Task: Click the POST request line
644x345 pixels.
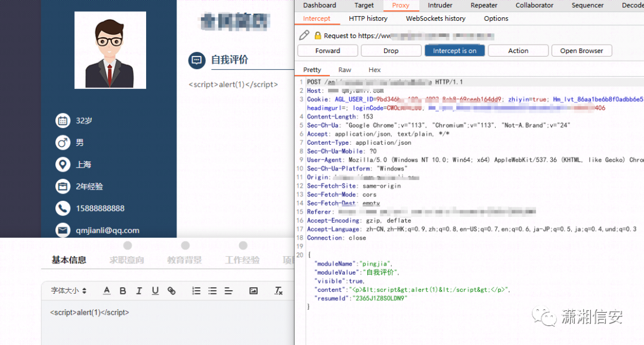Action: point(385,82)
